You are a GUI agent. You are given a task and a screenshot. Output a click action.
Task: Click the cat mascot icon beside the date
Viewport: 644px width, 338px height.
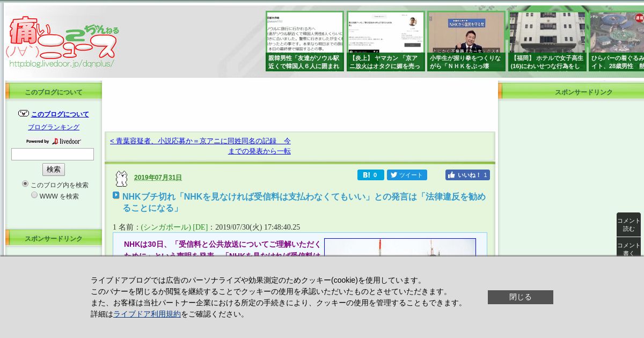point(122,178)
